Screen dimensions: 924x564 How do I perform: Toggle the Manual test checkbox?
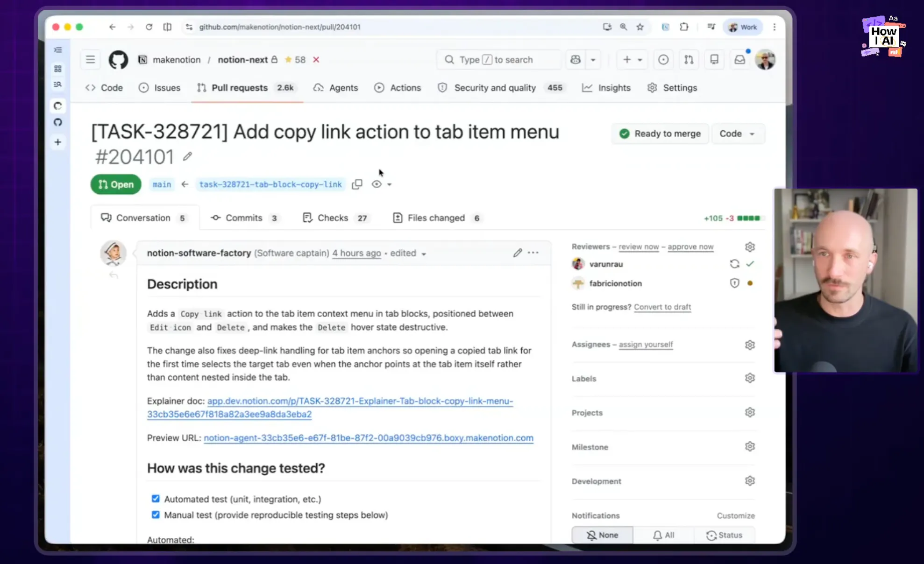point(156,515)
